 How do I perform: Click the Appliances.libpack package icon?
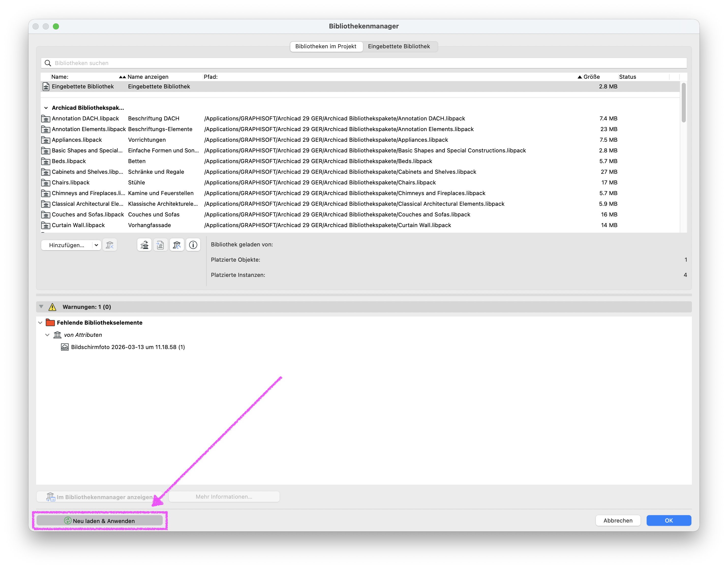coord(46,140)
